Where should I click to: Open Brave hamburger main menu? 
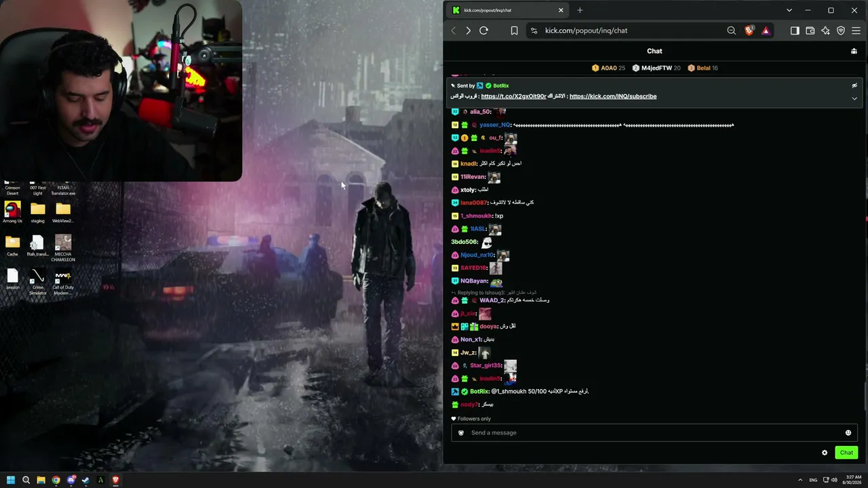tap(856, 30)
